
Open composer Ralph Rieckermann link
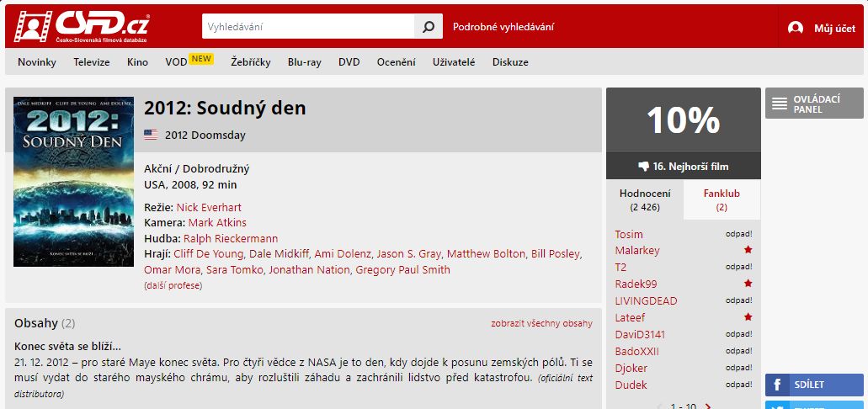tap(231, 238)
